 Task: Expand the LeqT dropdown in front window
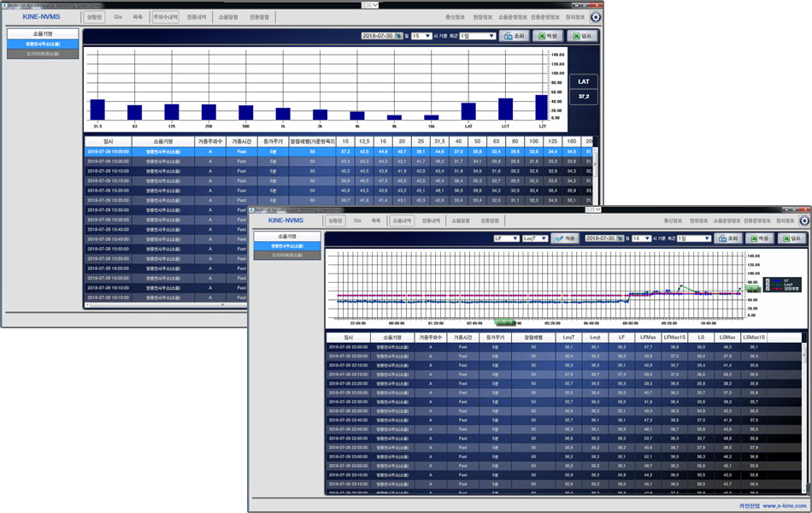(533, 239)
